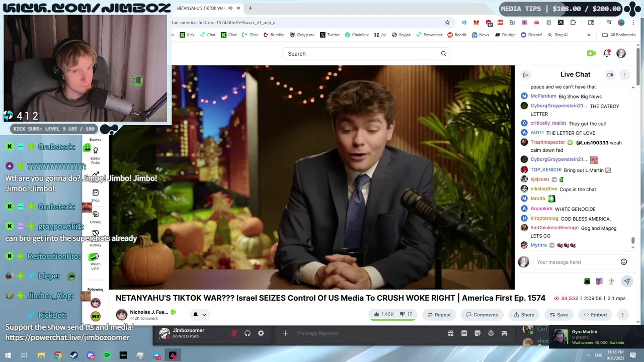Select the green hat chat emote

point(587,282)
